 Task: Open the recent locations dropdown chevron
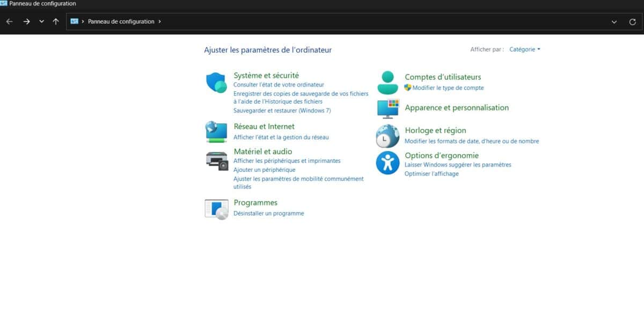point(41,21)
